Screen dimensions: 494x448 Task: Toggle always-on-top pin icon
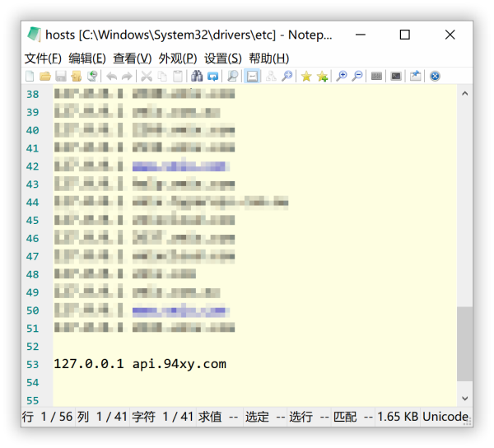[x=415, y=76]
